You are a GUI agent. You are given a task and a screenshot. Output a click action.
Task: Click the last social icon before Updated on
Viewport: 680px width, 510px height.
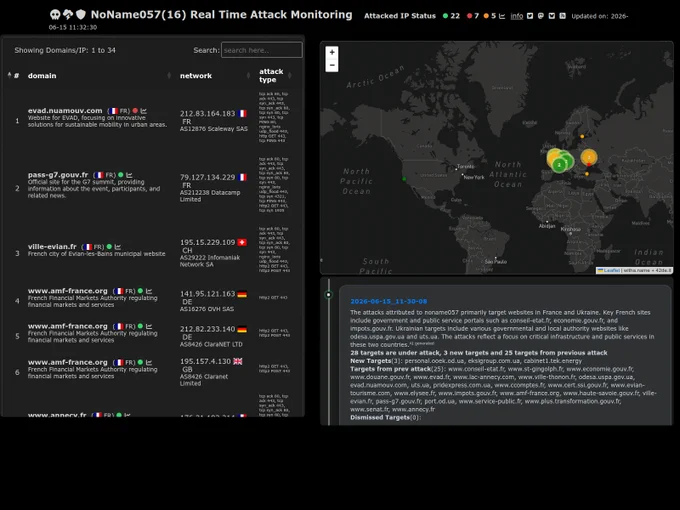(562, 16)
